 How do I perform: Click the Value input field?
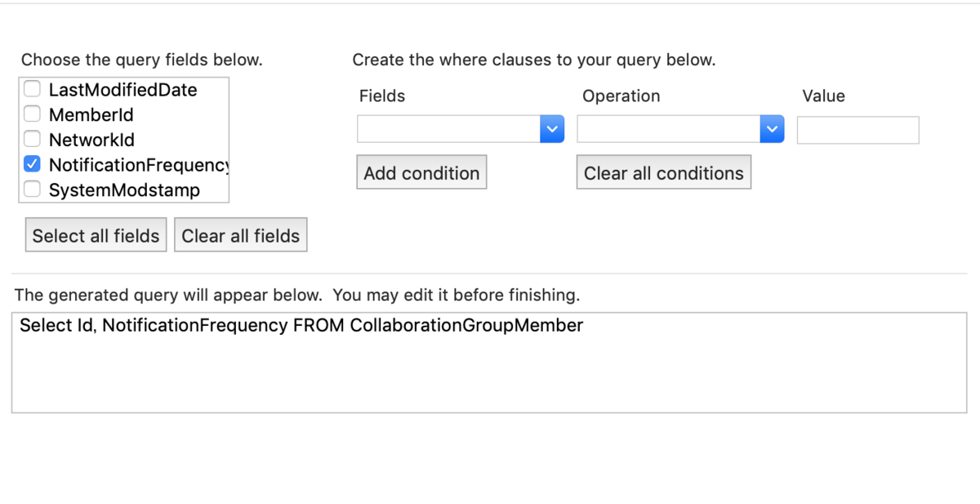point(857,130)
